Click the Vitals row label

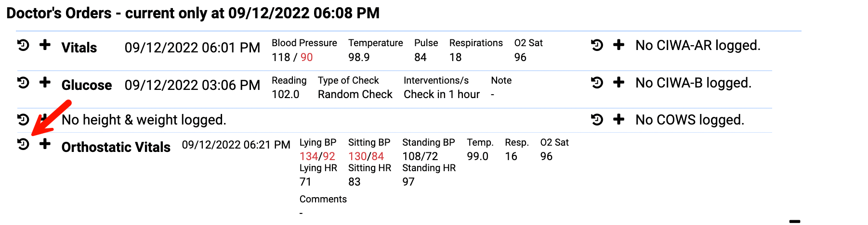click(79, 48)
